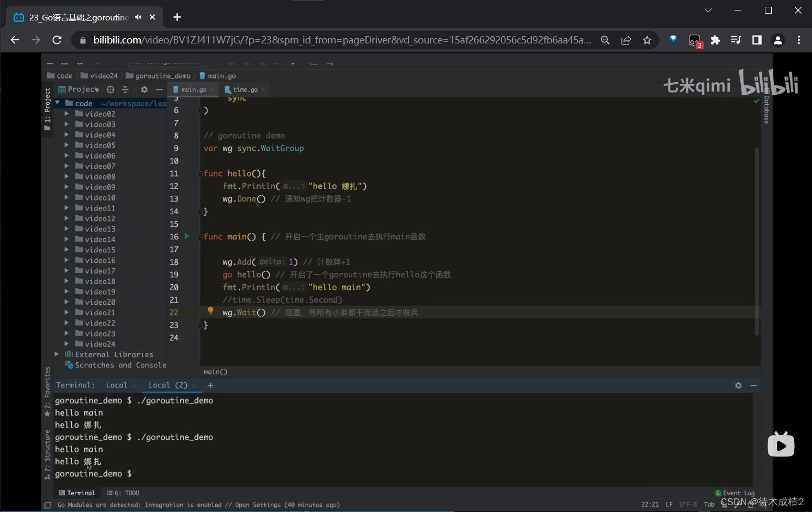Minimize the Terminal panel
Image resolution: width=812 pixels, height=512 pixels.
pos(753,385)
